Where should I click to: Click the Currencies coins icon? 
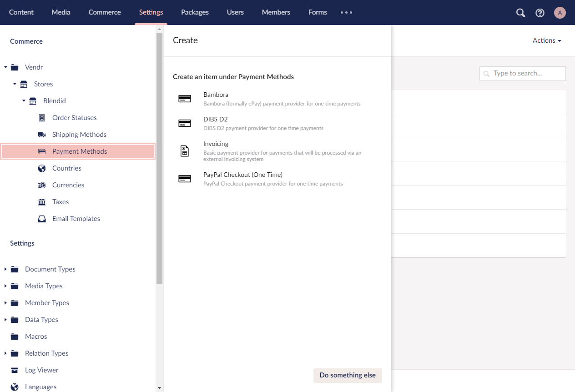[x=42, y=185]
